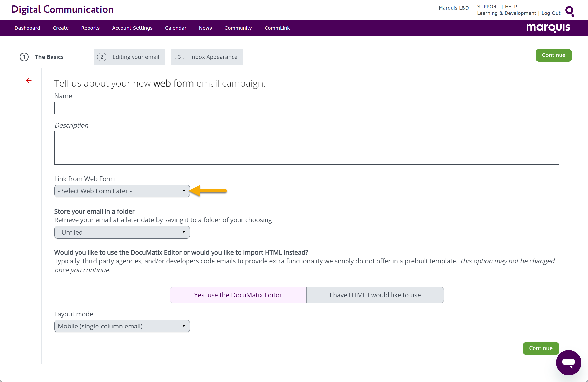Open the chat bubble widget
588x382 pixels.
[568, 362]
